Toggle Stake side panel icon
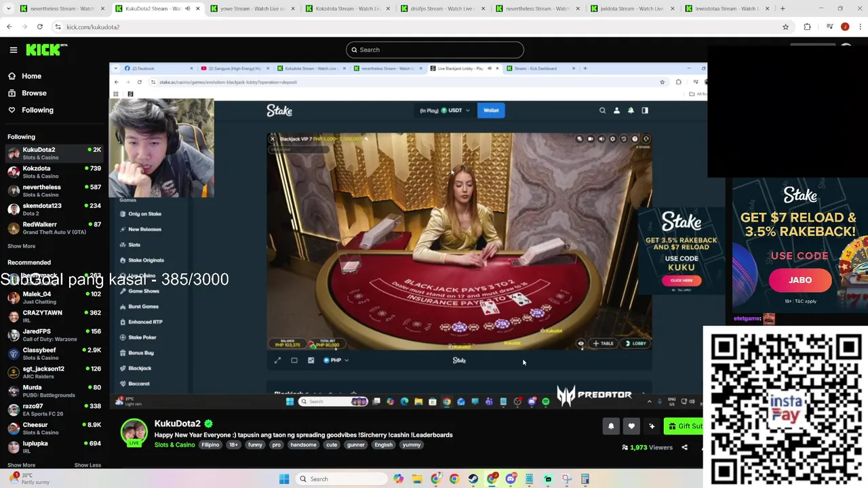The image size is (868, 488). tap(645, 110)
